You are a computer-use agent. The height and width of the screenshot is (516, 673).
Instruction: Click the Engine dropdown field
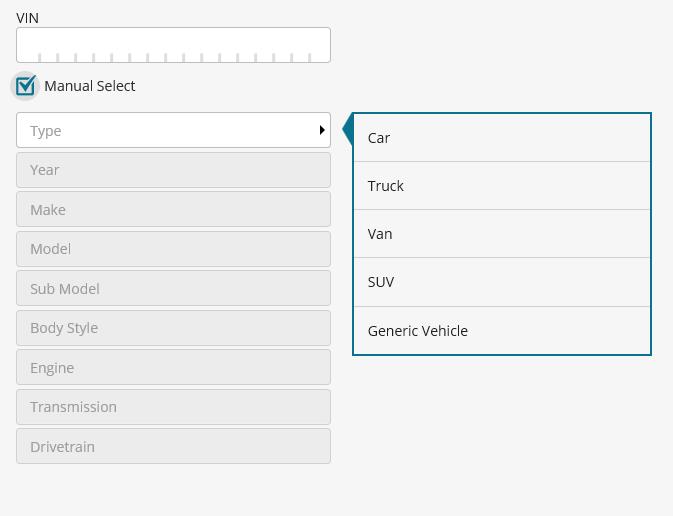[173, 367]
